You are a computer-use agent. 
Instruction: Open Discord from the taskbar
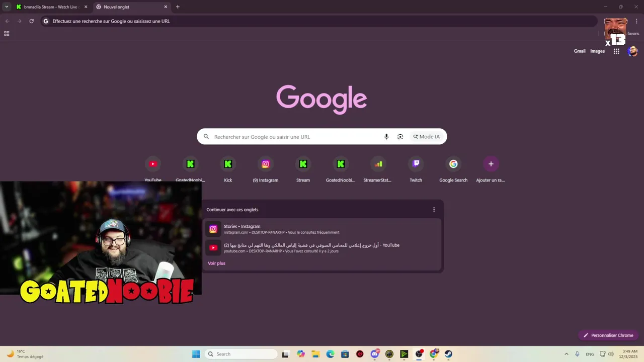pos(374,354)
